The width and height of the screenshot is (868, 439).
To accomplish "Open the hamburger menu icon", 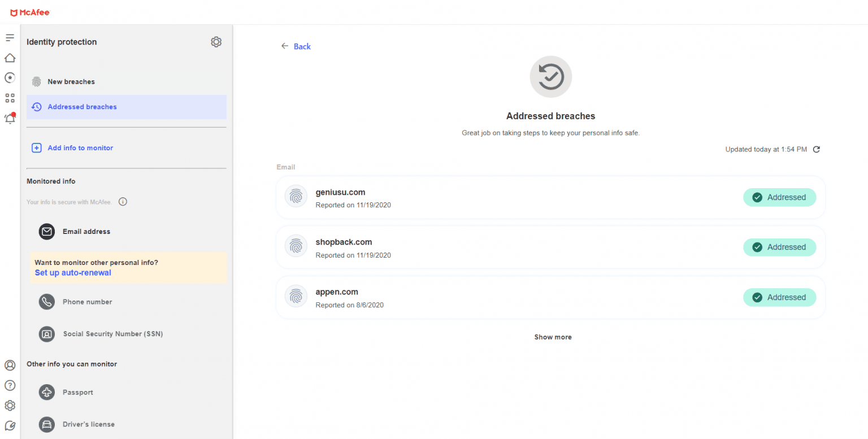I will (10, 38).
